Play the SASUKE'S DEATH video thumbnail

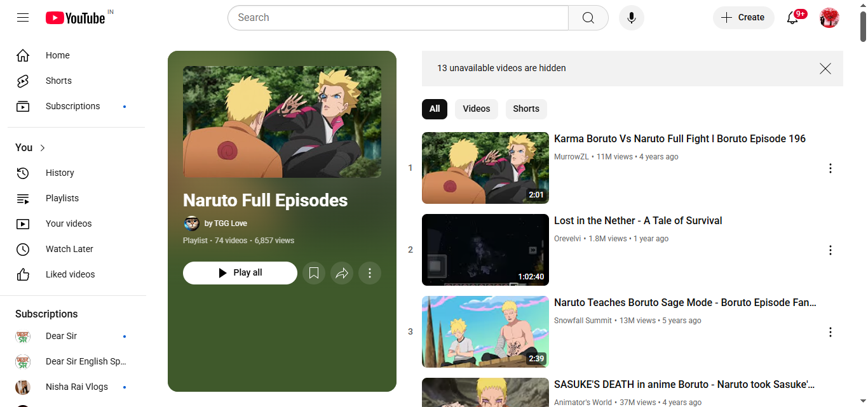tap(485, 392)
